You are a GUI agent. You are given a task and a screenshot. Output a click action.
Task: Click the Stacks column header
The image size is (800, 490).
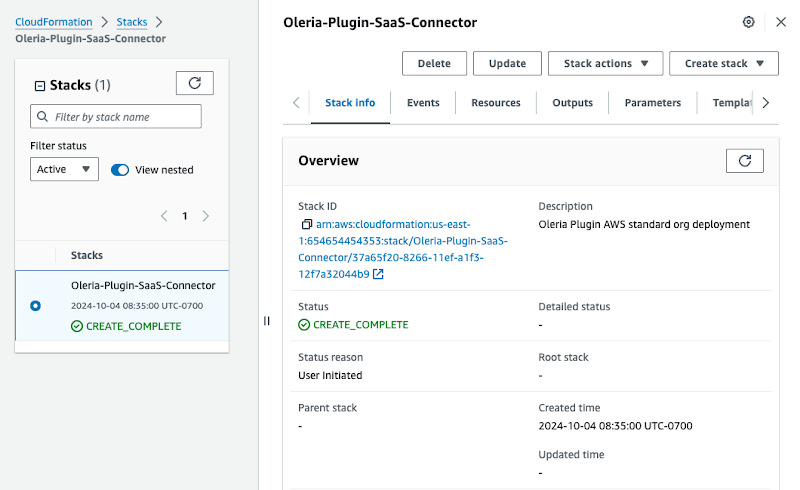tap(87, 255)
